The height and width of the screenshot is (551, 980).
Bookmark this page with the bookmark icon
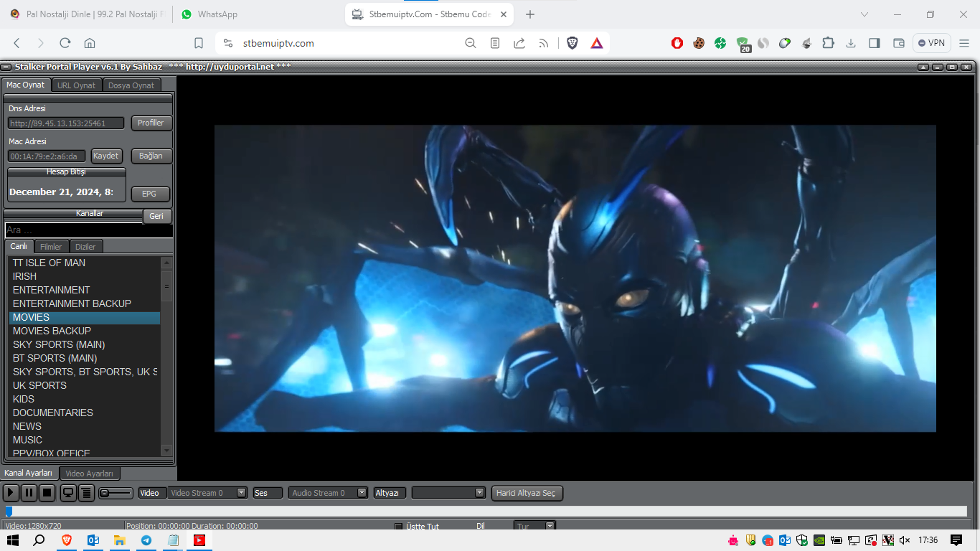(199, 43)
